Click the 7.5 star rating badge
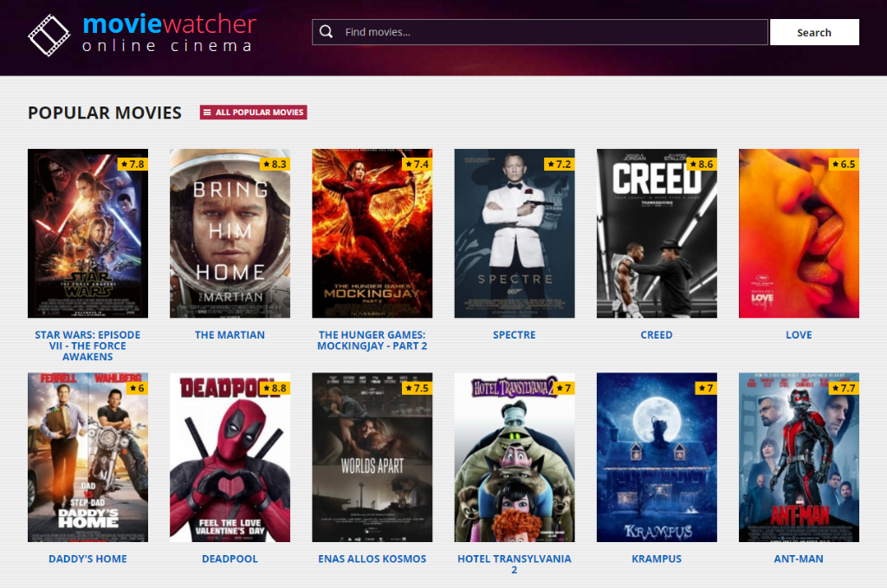Image resolution: width=887 pixels, height=588 pixels. point(417,388)
